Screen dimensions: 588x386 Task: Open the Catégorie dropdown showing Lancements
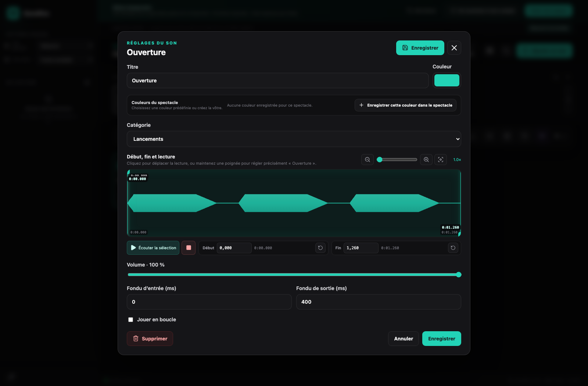294,139
